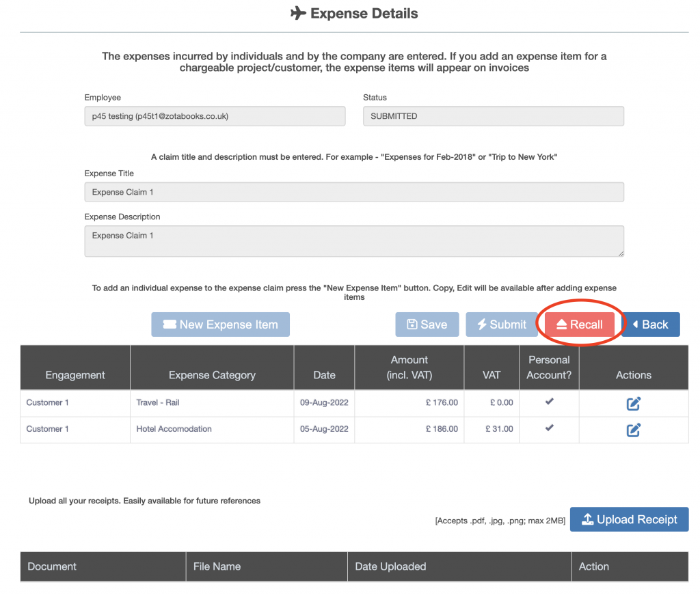Click the Hotel Accomodation category cell
The image size is (700, 595).
coord(174,429)
